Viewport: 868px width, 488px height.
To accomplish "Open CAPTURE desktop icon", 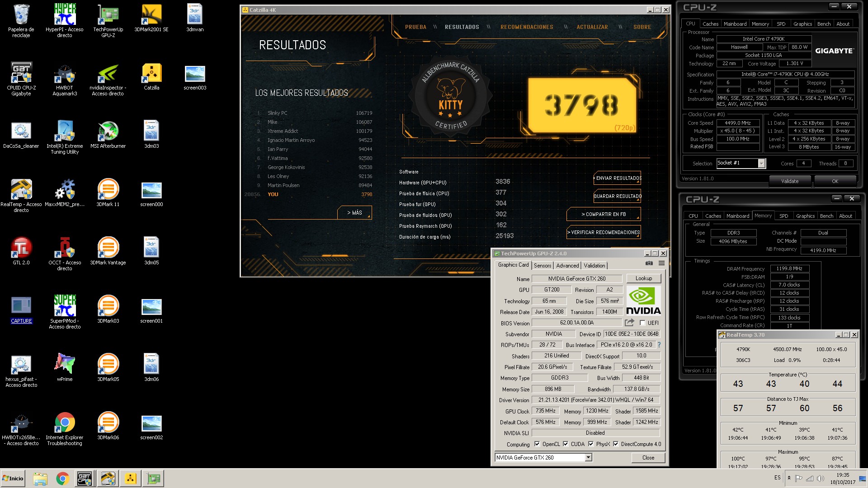I will [21, 310].
